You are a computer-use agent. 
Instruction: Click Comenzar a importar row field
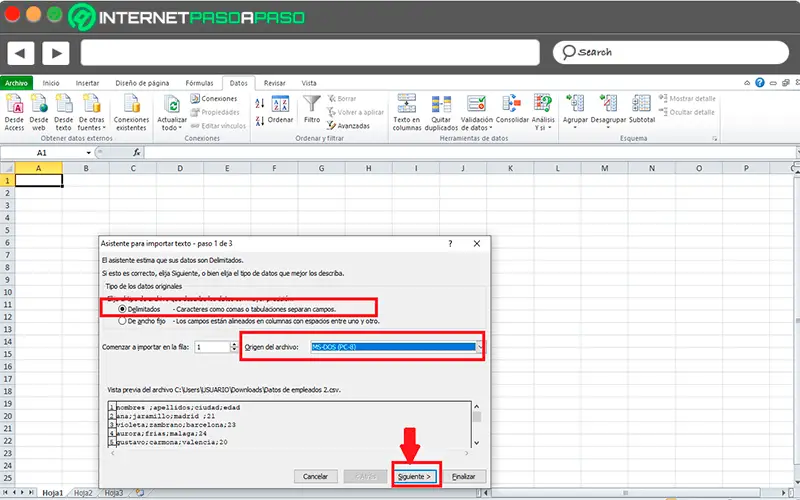[212, 347]
